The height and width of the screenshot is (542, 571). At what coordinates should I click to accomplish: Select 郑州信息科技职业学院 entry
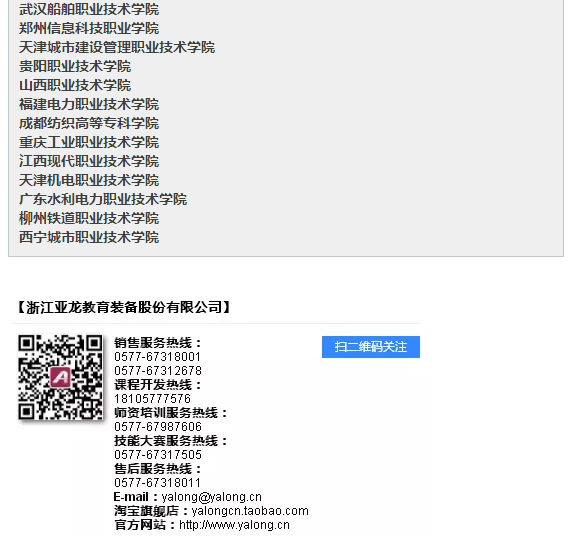tap(89, 28)
